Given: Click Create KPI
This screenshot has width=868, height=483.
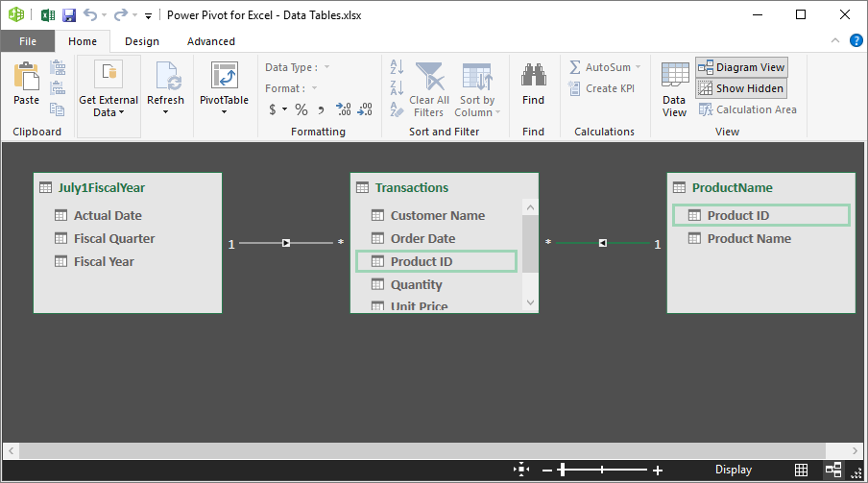Looking at the screenshot, I should [601, 88].
